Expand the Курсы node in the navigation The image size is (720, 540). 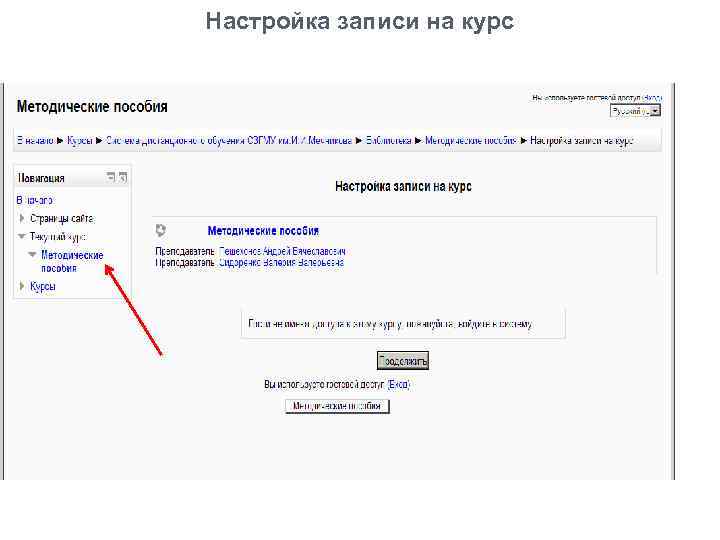click(22, 286)
